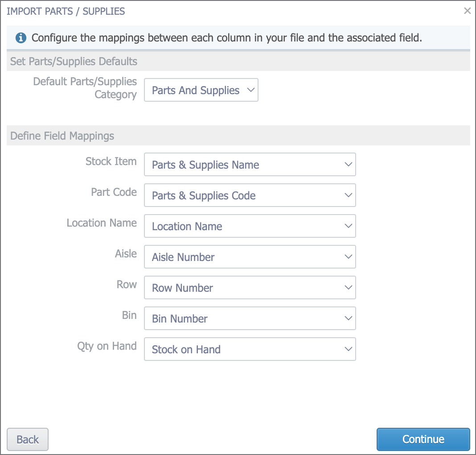
Task: Click the IMPORT PARTS / SUPPLIES title
Action: (66, 11)
